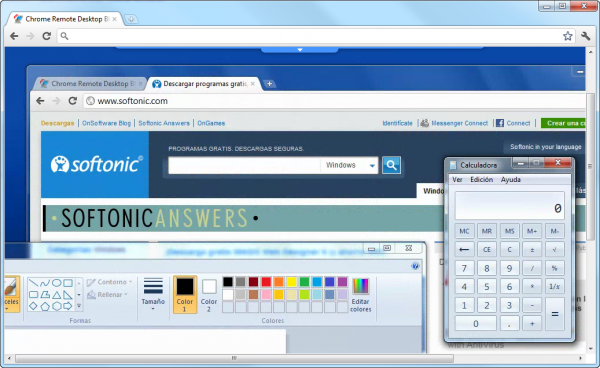Select the straight line shape in Paint
600x368 pixels.
[34, 283]
